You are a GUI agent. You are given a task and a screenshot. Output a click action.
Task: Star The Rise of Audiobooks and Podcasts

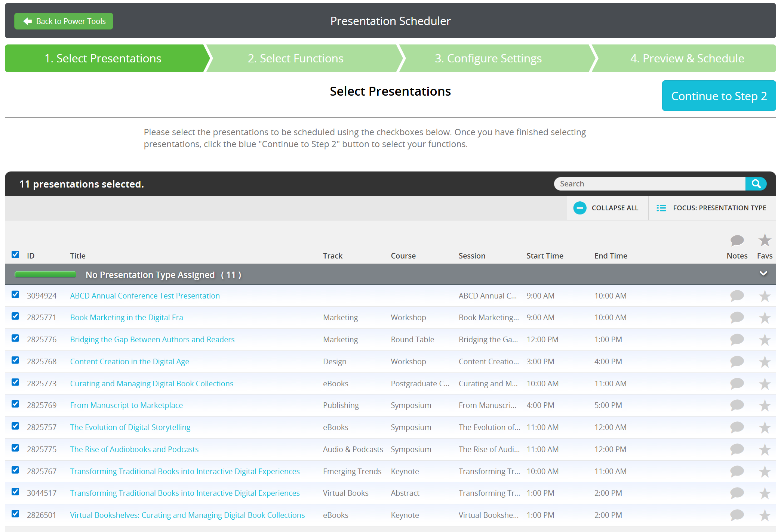pos(765,449)
